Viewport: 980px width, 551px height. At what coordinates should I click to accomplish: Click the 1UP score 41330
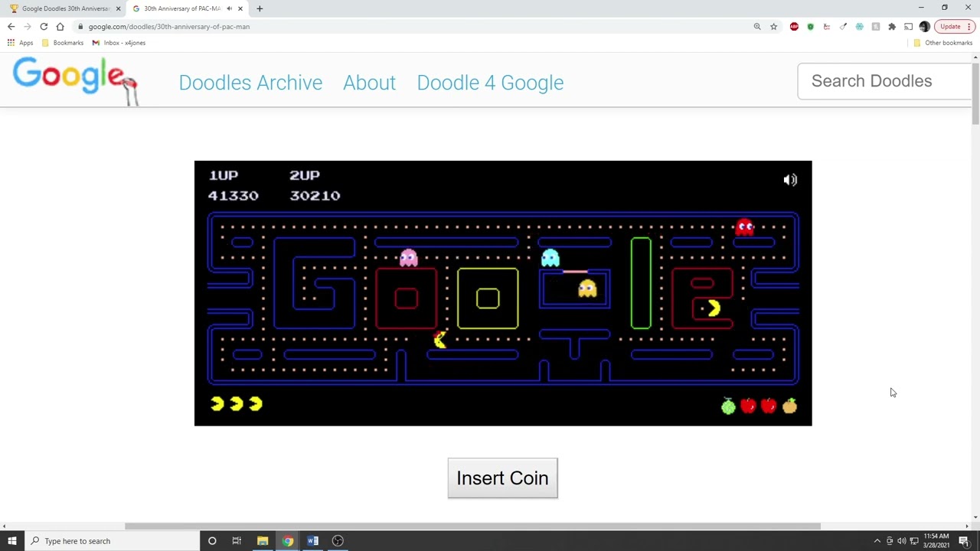click(234, 196)
